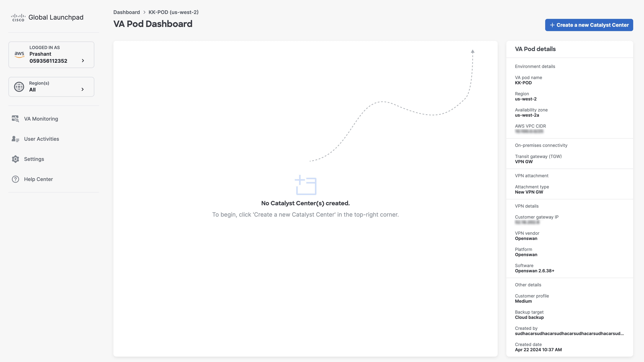Click availability zone value us-west-2a
Screen dimensions: 644x362
click(x=527, y=115)
